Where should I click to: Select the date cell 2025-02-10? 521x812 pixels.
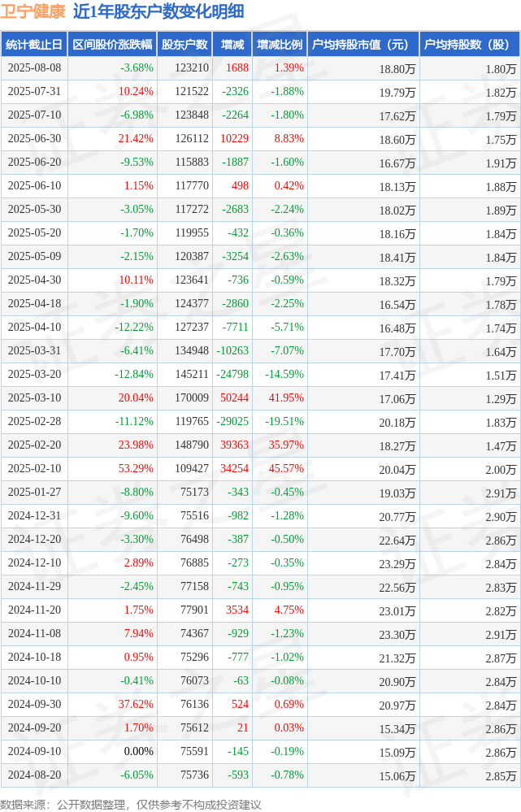(34, 469)
